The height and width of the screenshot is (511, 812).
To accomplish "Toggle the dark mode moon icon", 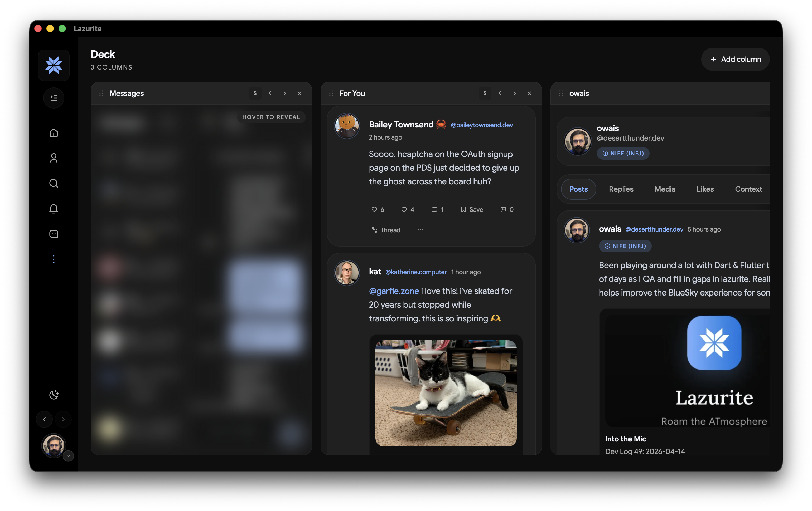I will (x=54, y=395).
